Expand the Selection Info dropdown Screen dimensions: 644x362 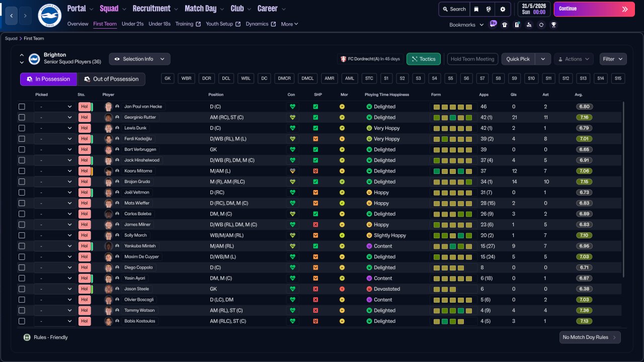[139, 59]
